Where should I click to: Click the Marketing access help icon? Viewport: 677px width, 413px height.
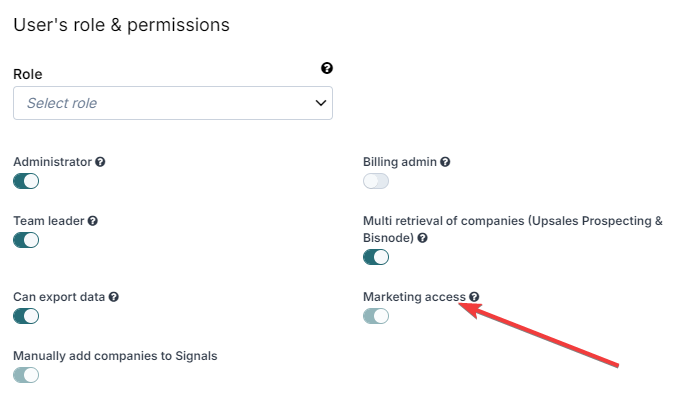click(474, 297)
